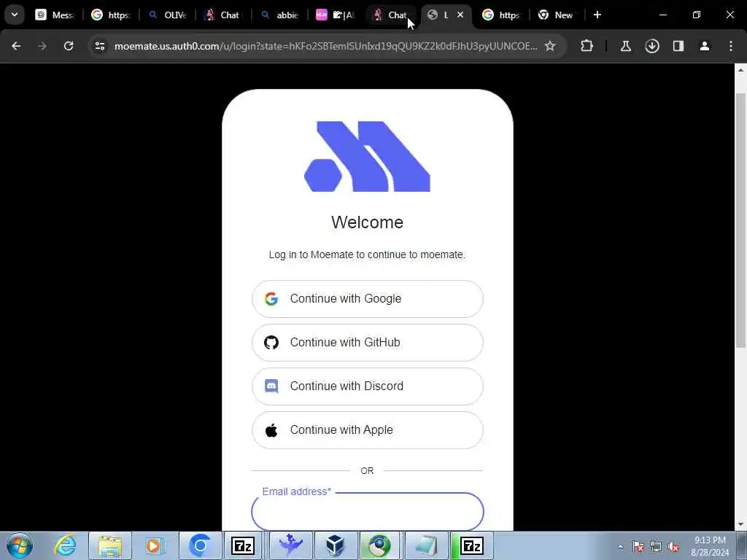Switch to the OLIVe search tab
Screen dimensions: 747x560
click(168, 15)
